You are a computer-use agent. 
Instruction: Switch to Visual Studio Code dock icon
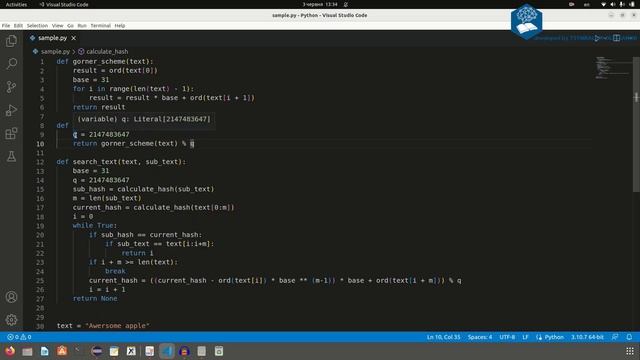[167, 351]
